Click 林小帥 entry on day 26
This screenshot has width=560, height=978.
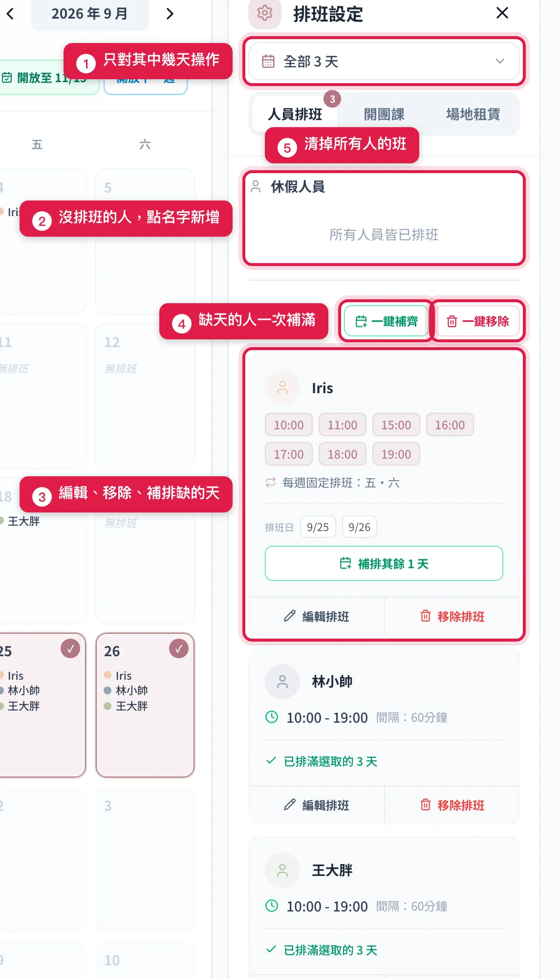click(126, 690)
